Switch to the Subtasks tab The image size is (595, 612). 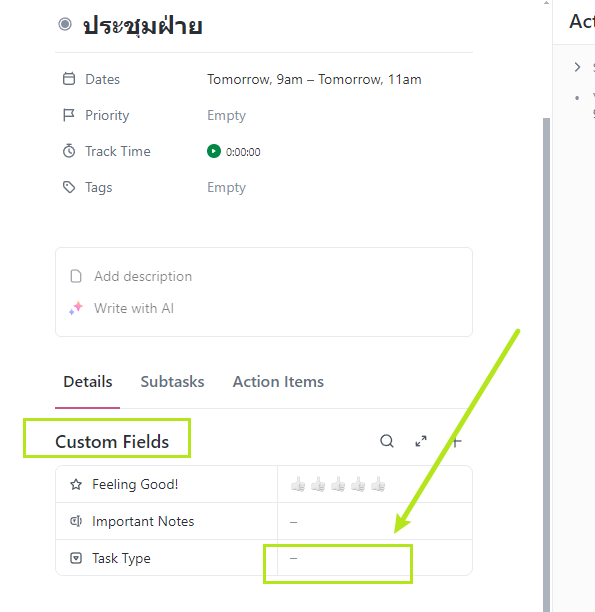point(172,381)
